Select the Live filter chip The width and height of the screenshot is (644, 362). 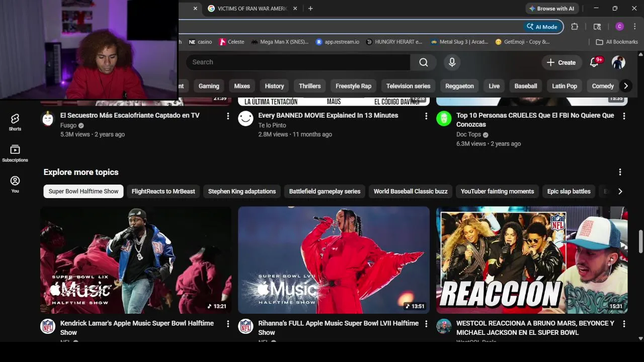(494, 86)
